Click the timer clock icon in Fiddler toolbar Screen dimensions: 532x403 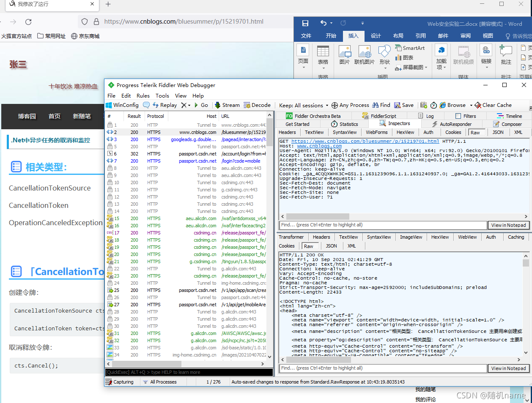coord(433,105)
